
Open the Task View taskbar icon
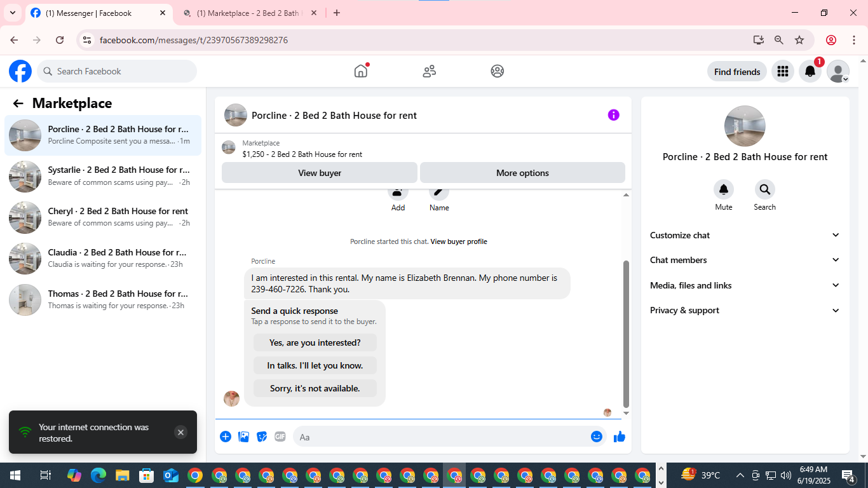click(45, 475)
